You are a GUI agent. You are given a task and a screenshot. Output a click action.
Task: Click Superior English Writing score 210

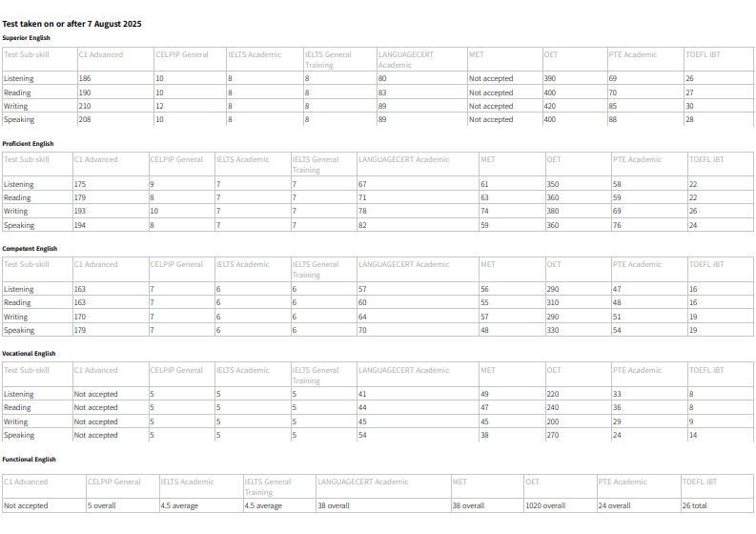(86, 106)
